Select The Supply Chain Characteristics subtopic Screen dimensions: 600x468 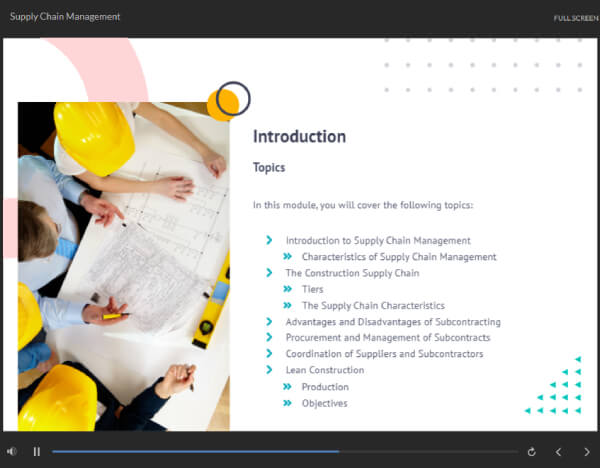pyautogui.click(x=373, y=306)
